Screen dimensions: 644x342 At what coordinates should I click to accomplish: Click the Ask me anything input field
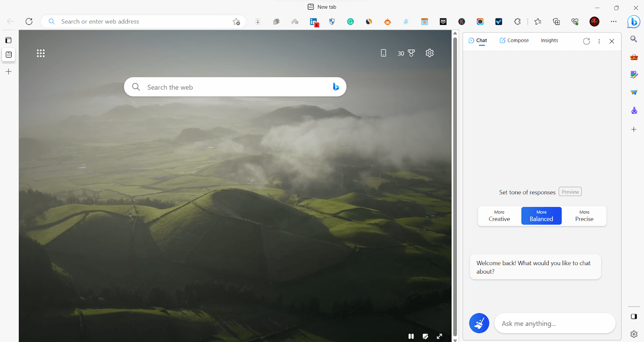[555, 323]
